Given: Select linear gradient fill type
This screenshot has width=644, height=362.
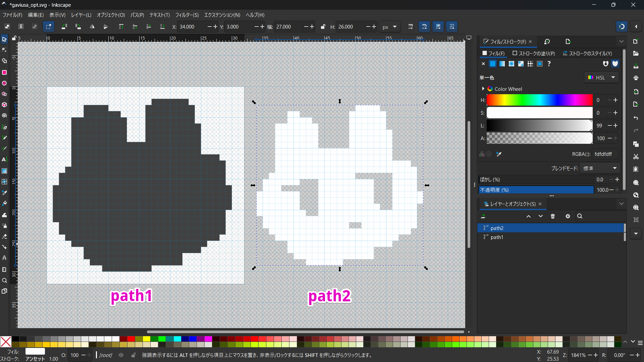Looking at the screenshot, I should coord(502,64).
